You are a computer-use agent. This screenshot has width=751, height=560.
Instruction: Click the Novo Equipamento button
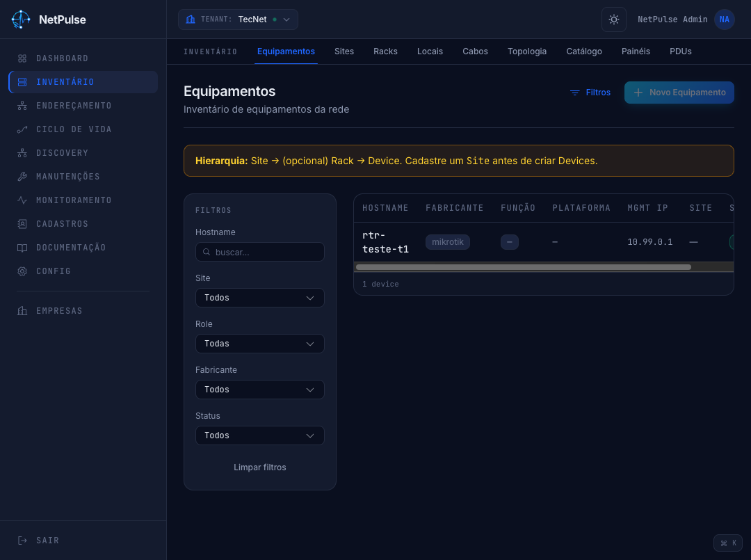679,93
